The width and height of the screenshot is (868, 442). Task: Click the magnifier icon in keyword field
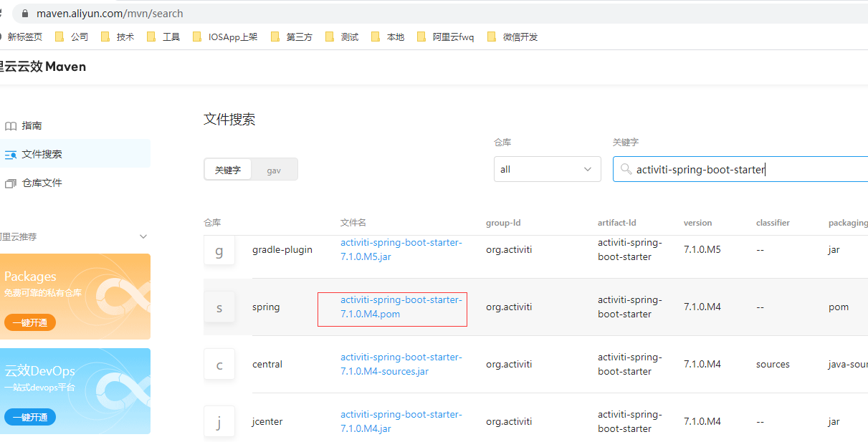tap(626, 169)
